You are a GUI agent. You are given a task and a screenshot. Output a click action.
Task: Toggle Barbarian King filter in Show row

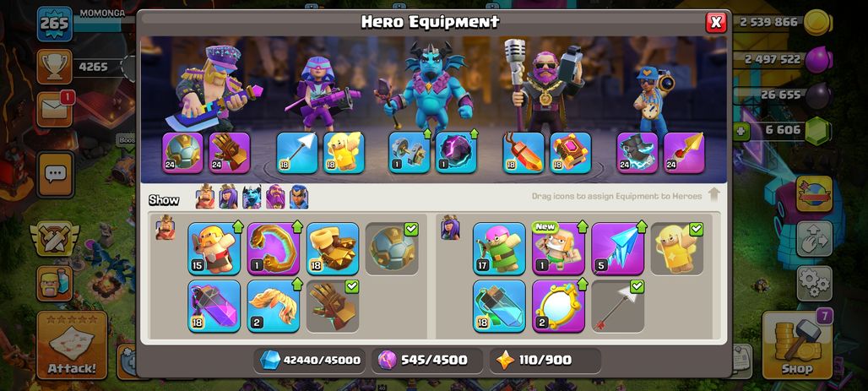tap(205, 197)
